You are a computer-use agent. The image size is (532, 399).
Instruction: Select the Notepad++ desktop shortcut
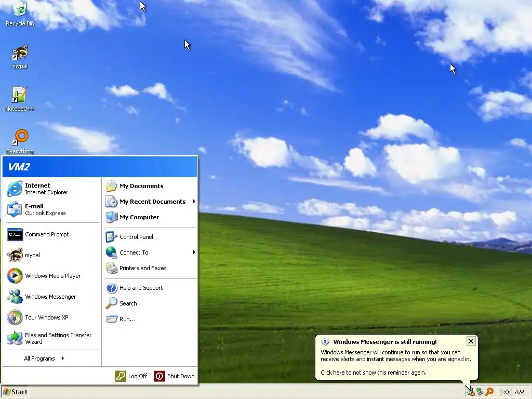pos(20,99)
